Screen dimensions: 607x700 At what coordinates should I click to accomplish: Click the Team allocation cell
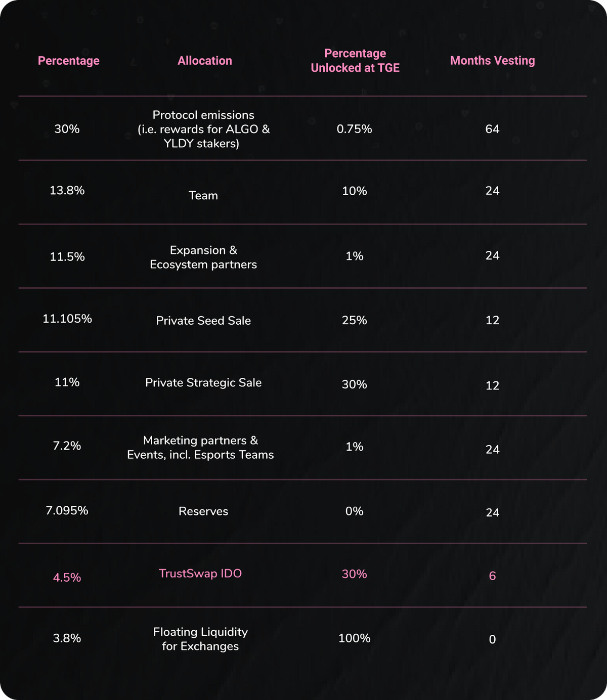[203, 196]
